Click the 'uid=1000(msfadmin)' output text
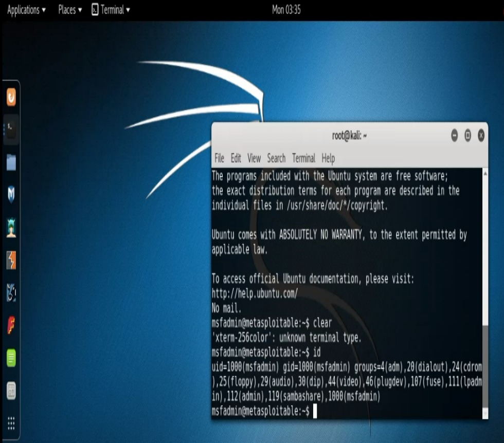This screenshot has height=443, width=504. pyautogui.click(x=246, y=367)
